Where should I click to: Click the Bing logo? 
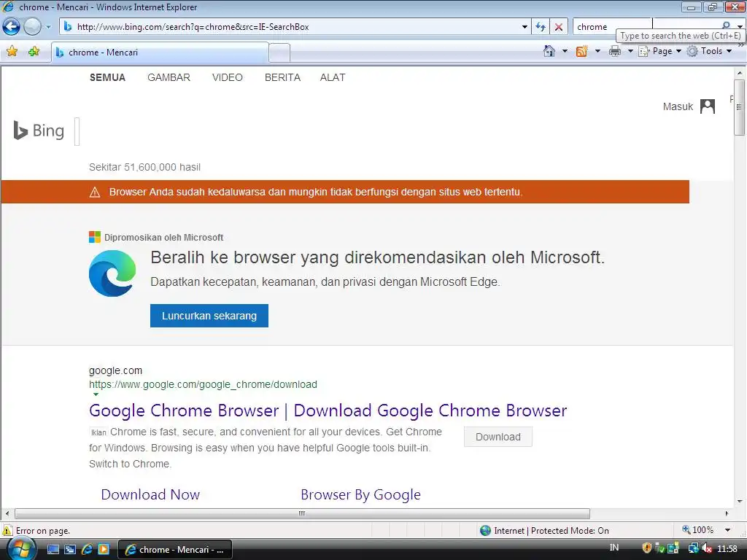pyautogui.click(x=39, y=131)
